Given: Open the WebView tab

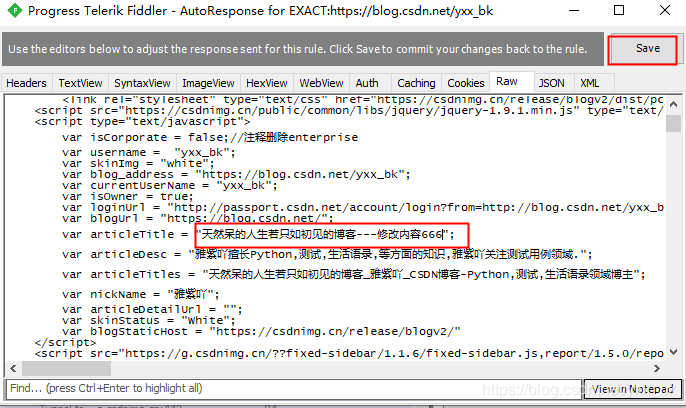Looking at the screenshot, I should coord(321,83).
